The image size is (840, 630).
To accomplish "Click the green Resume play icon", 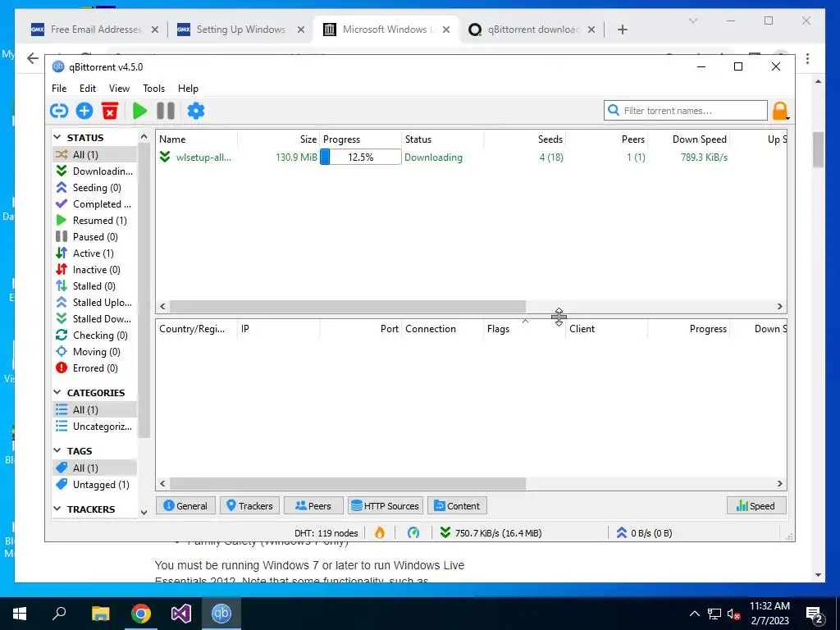I will [139, 111].
